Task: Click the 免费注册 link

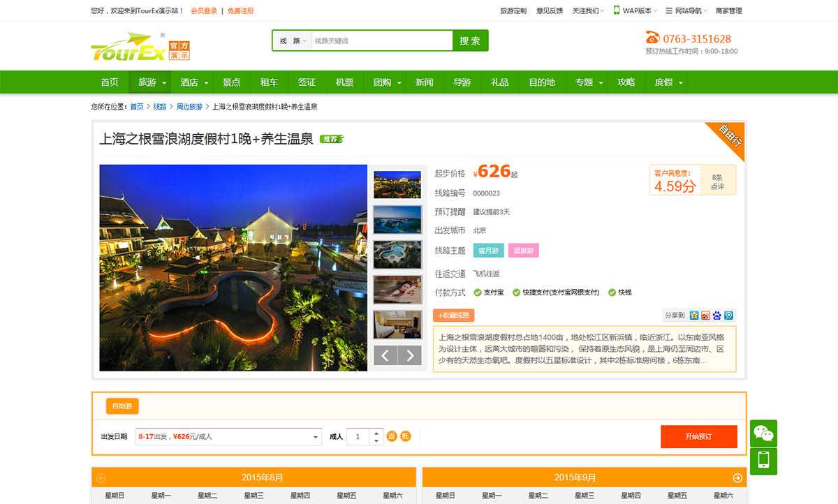Action: [240, 10]
